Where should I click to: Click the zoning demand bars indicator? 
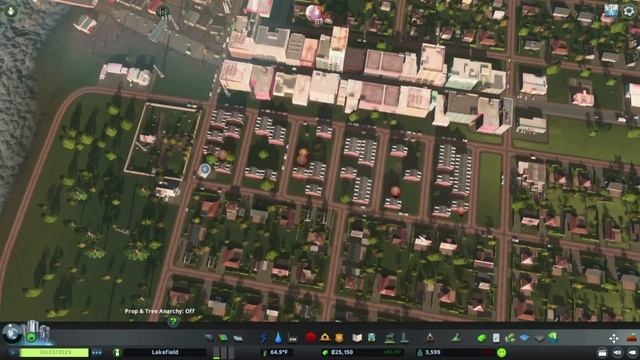(224, 353)
